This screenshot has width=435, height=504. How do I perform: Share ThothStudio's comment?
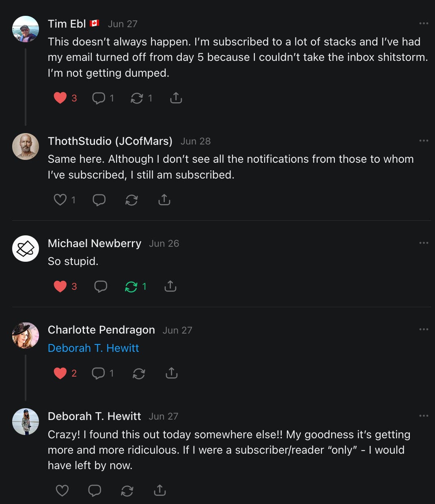click(164, 200)
